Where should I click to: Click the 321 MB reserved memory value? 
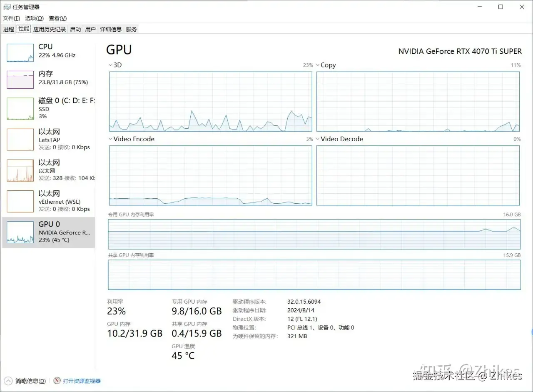pyautogui.click(x=297, y=336)
